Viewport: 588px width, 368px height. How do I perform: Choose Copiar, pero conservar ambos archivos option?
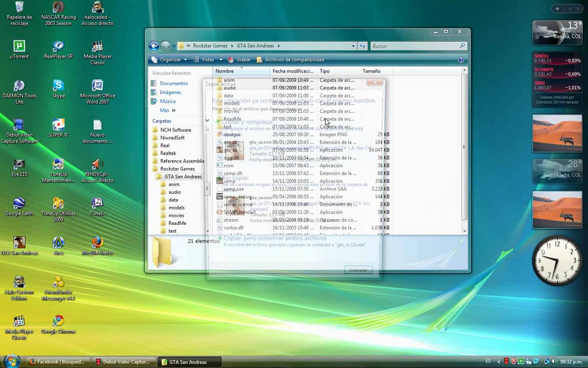tap(275, 239)
